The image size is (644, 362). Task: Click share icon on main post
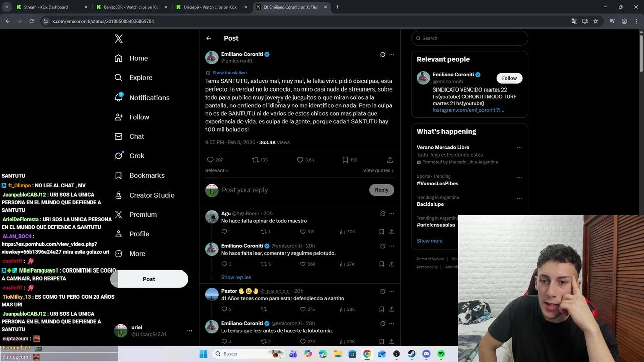click(x=390, y=160)
